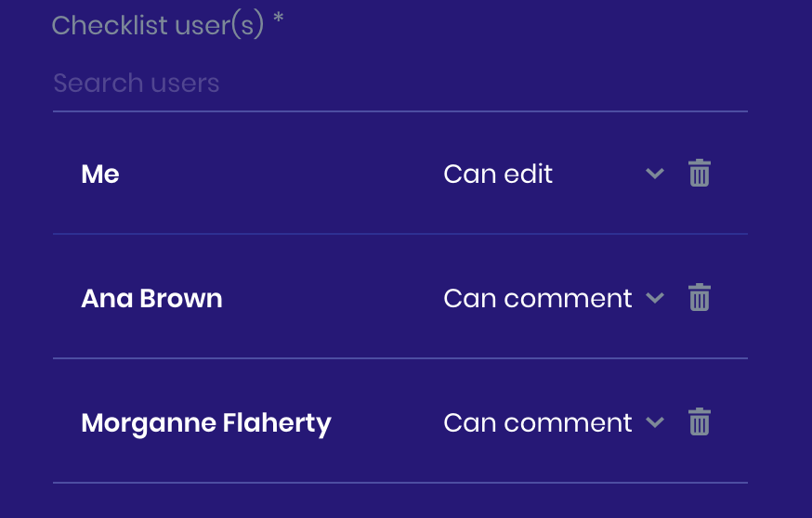Remove Morganne Flaherty using the trash icon

tap(699, 421)
